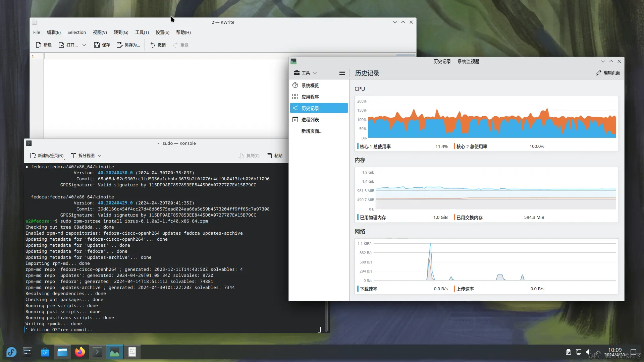Screen dimensions: 644x362
Task: Expand the system tray hidden icons arrow
Action: click(x=599, y=352)
